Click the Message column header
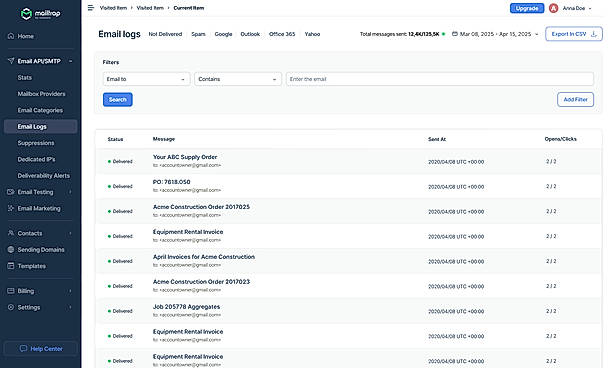615x368 pixels. (164, 139)
